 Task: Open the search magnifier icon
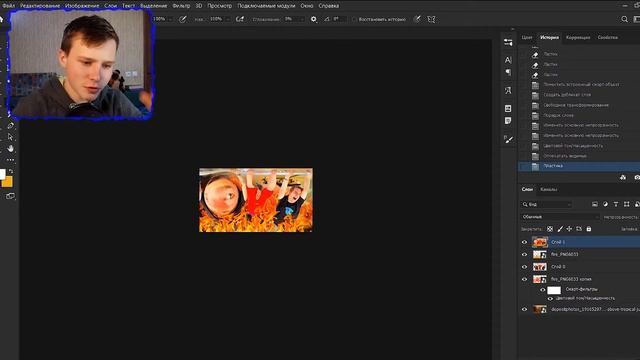(624, 19)
